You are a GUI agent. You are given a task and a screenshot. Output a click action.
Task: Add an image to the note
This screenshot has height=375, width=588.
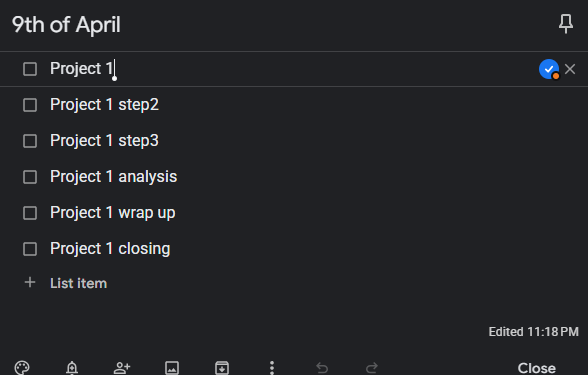coord(172,368)
